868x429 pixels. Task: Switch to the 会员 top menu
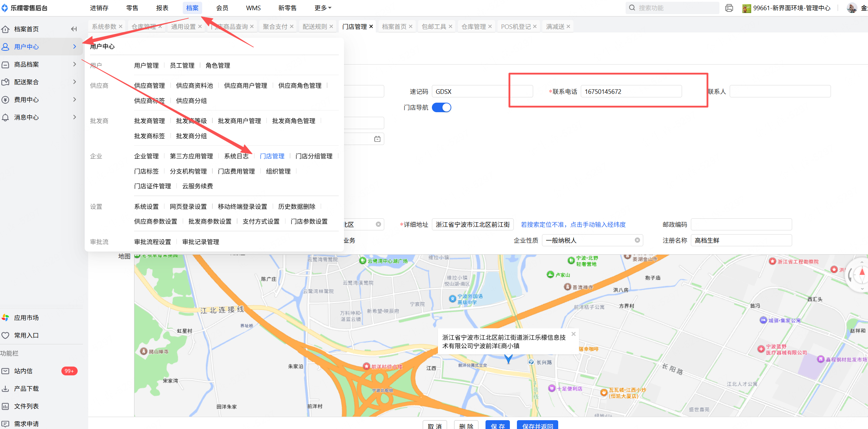coord(222,8)
